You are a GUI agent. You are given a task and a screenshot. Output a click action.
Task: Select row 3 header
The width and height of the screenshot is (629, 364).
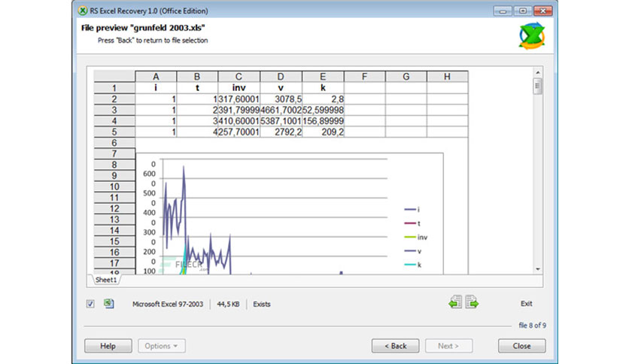point(114,110)
